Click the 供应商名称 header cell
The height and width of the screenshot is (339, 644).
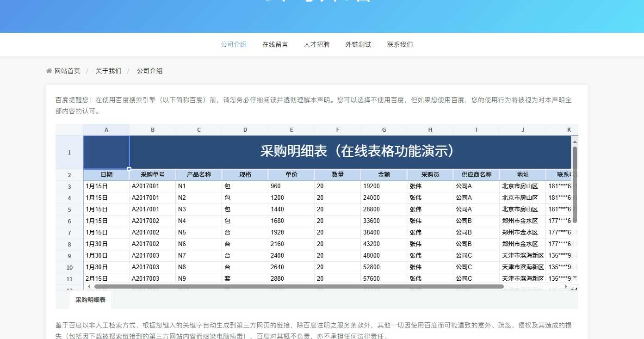pyautogui.click(x=477, y=175)
